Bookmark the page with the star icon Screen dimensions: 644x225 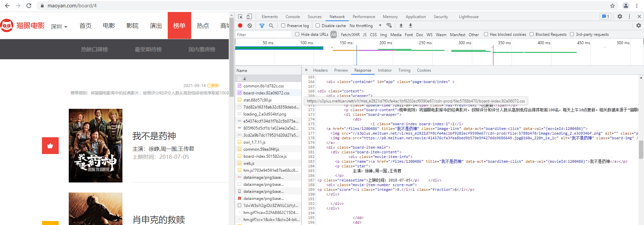point(612,6)
